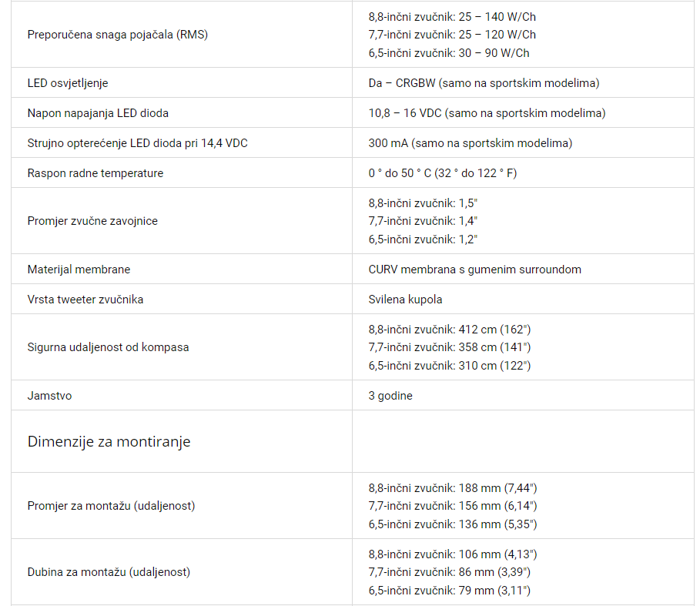The width and height of the screenshot is (700, 606).
Task: Click the 'CURV membrana s gumenim surroundom' text
Action: [x=474, y=270]
